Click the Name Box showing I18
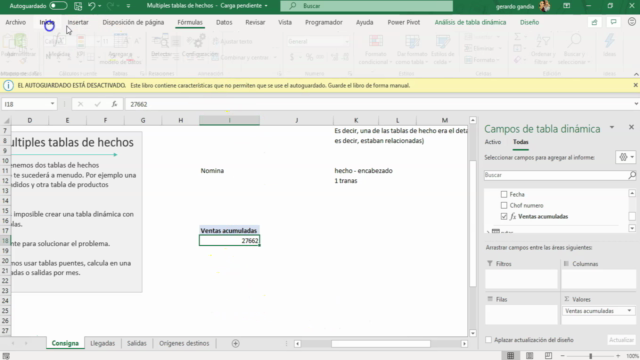 tap(25, 104)
